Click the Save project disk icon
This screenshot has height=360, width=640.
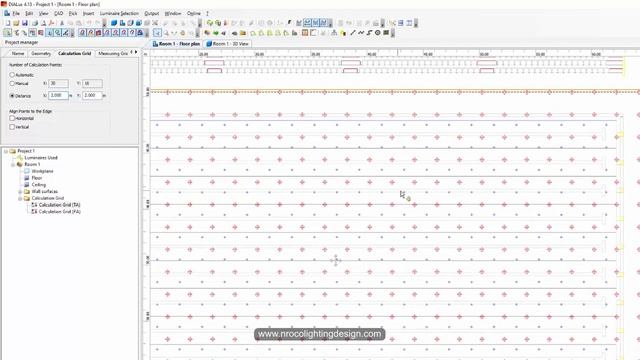click(x=25, y=23)
